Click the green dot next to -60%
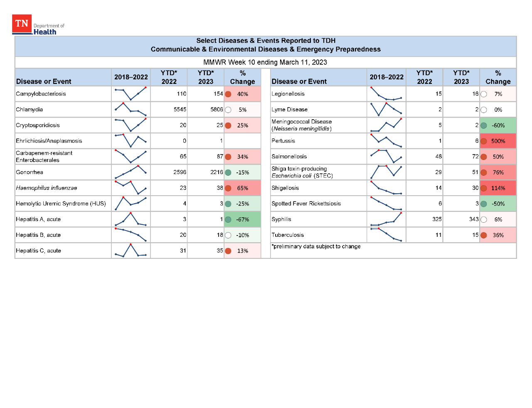 point(484,125)
